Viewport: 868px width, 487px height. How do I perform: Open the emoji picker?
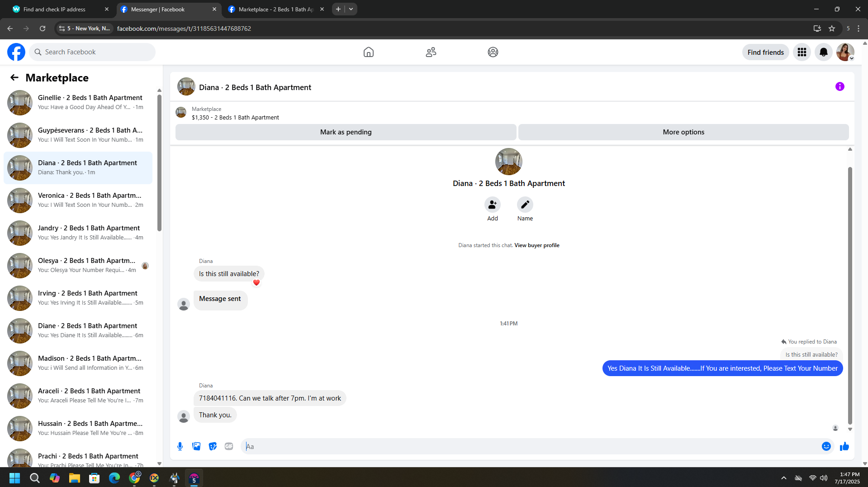[x=826, y=446]
